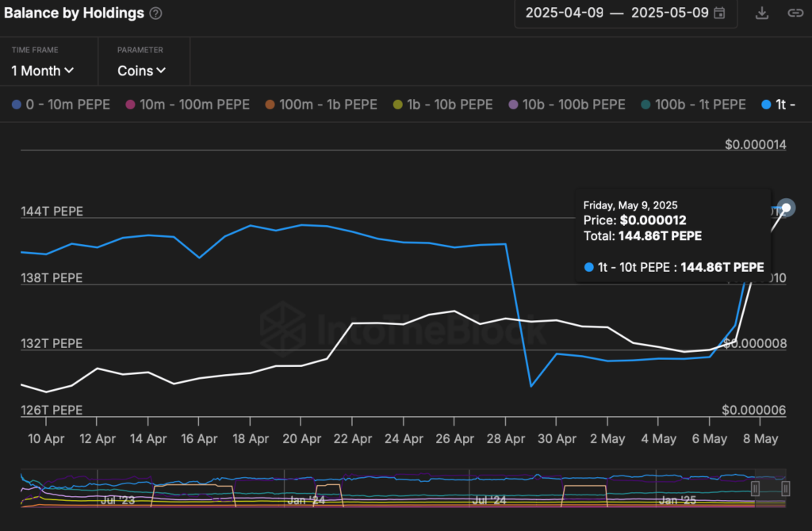
Task: Click the start date 2025-04-09
Action: click(x=564, y=13)
